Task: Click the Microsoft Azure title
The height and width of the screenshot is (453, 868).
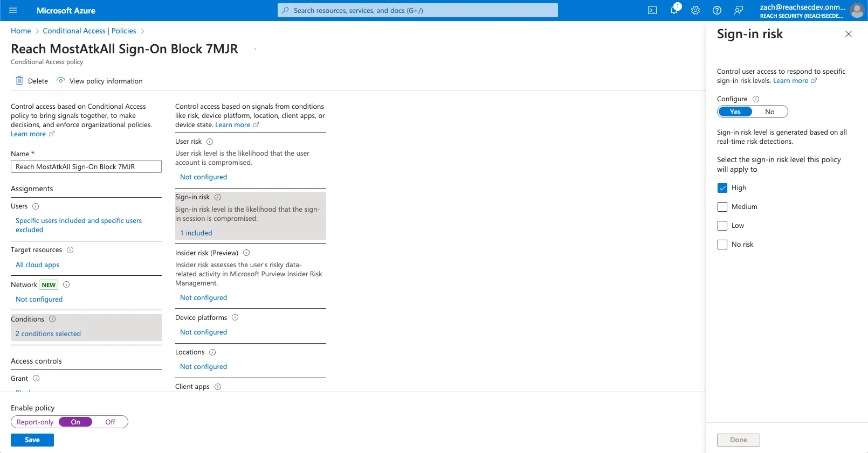Action: pyautogui.click(x=66, y=10)
